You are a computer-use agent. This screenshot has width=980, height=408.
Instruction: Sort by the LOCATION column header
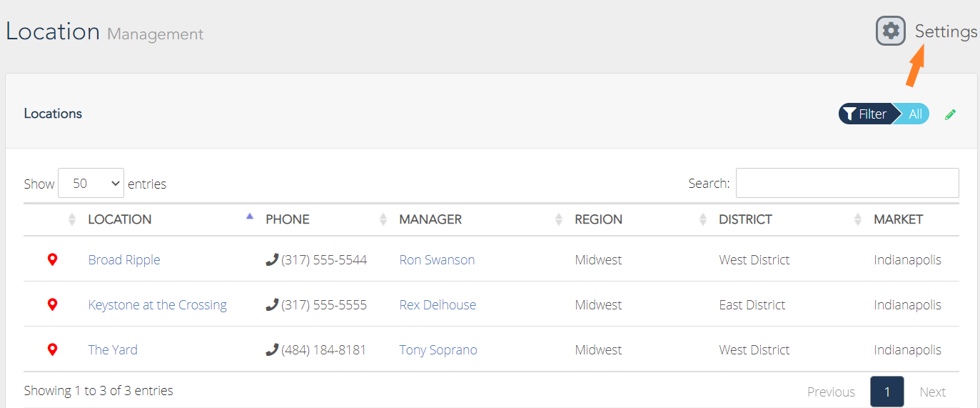tap(120, 219)
